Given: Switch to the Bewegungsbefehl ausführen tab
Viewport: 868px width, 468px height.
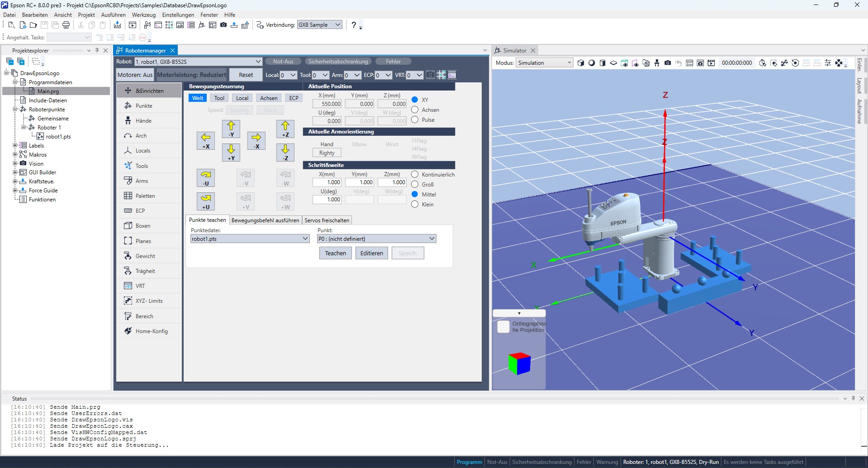Looking at the screenshot, I should tap(265, 220).
